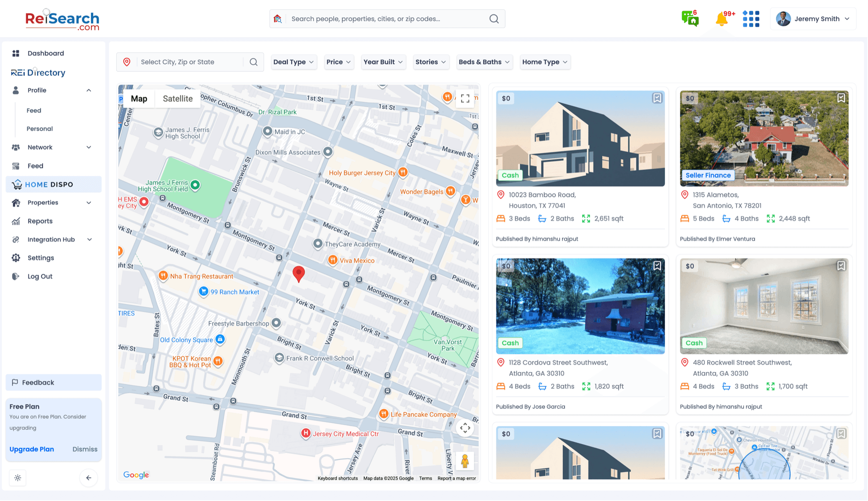Viewport: 868px width, 501px height.
Task: Expand the Properties sidebar section
Action: [89, 203]
